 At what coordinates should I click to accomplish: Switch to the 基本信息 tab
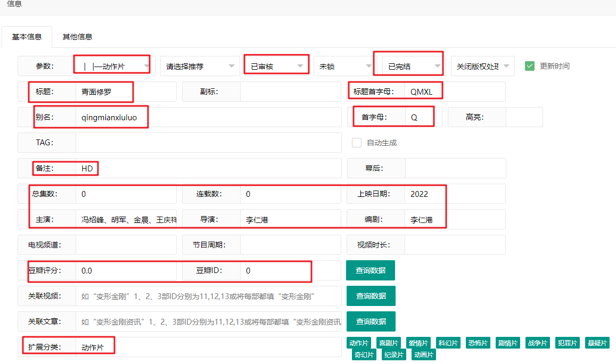[27, 37]
